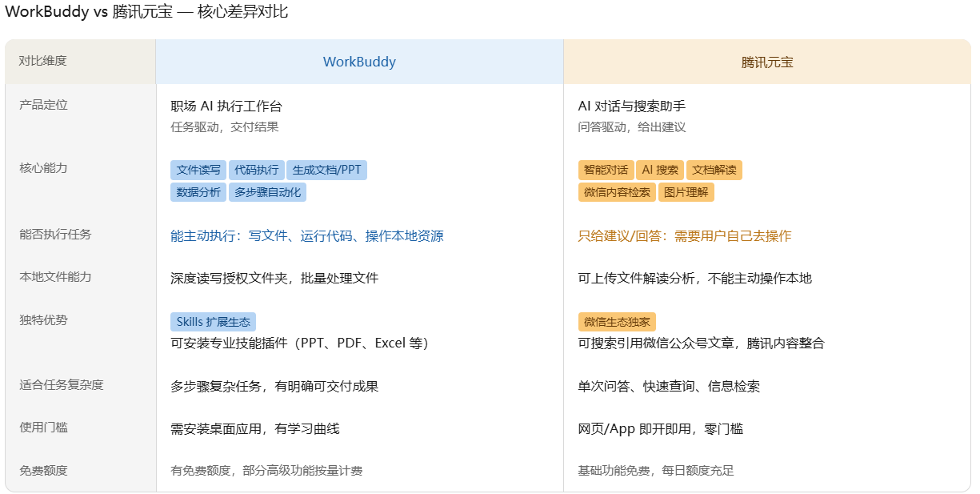Click the 微信内容检索 tag
980x494 pixels.
pos(617,192)
